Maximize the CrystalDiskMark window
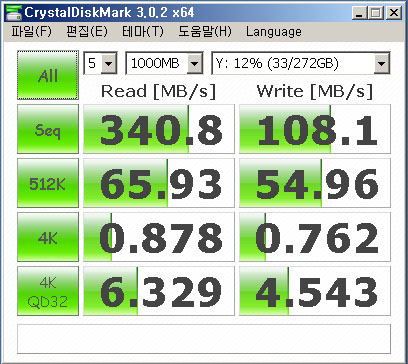Image resolution: width=408 pixels, height=364 pixels. coord(375,13)
